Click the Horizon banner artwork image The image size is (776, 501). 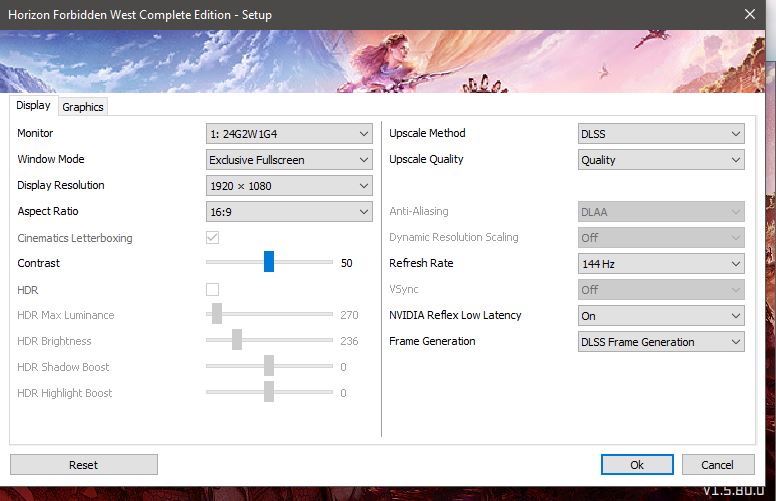(382, 61)
